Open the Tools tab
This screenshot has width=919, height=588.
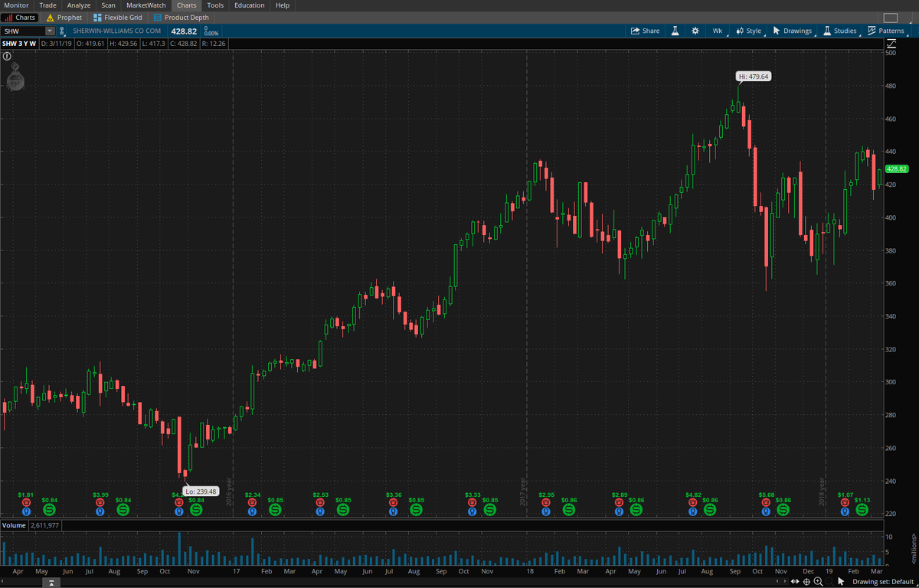pyautogui.click(x=215, y=5)
